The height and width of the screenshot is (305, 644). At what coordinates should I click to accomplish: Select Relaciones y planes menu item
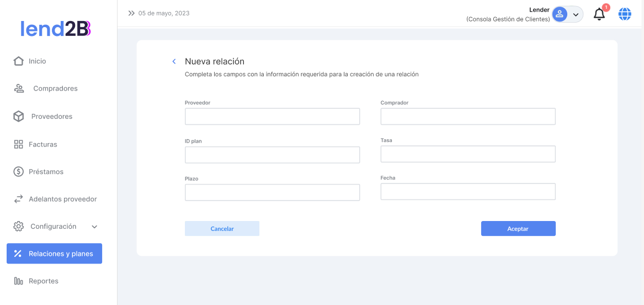55,254
